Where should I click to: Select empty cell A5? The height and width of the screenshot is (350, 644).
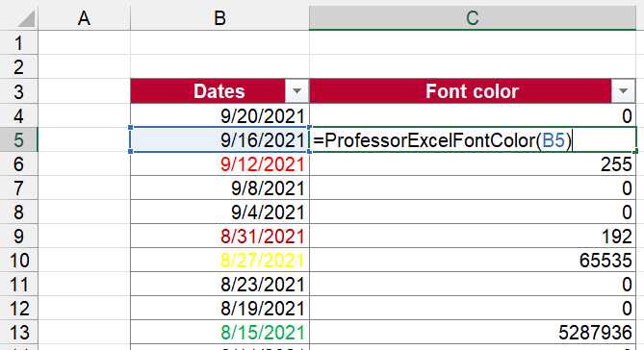(x=84, y=140)
